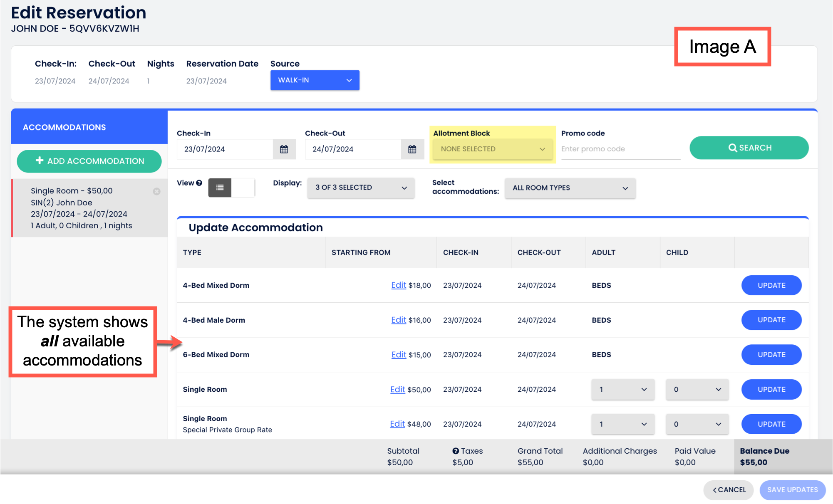Select the list view icon

pos(220,188)
